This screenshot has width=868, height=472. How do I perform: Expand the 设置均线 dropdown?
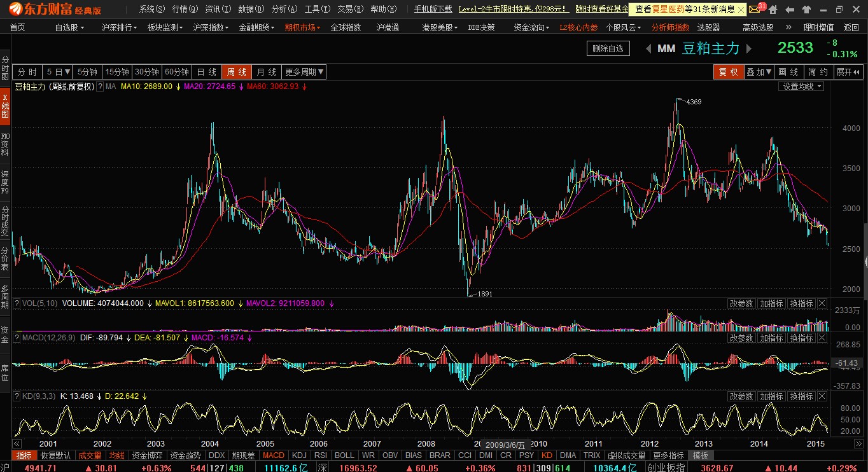click(x=802, y=87)
